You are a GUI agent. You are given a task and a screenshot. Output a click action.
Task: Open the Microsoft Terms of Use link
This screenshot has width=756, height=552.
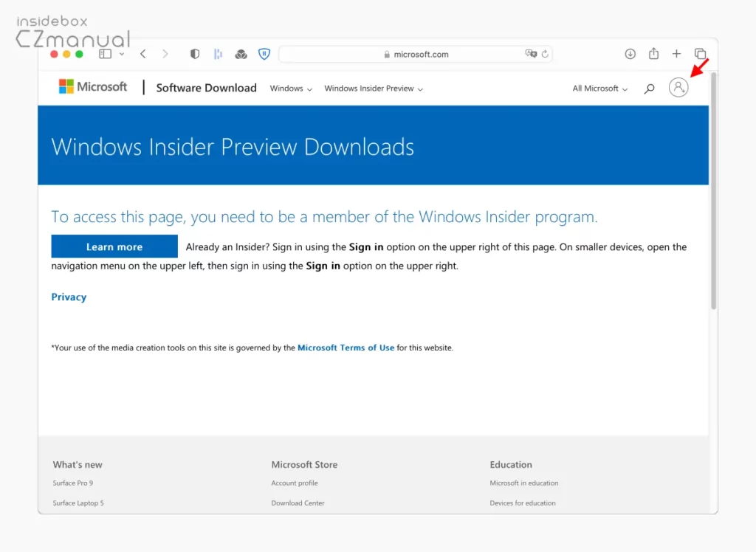[346, 348]
